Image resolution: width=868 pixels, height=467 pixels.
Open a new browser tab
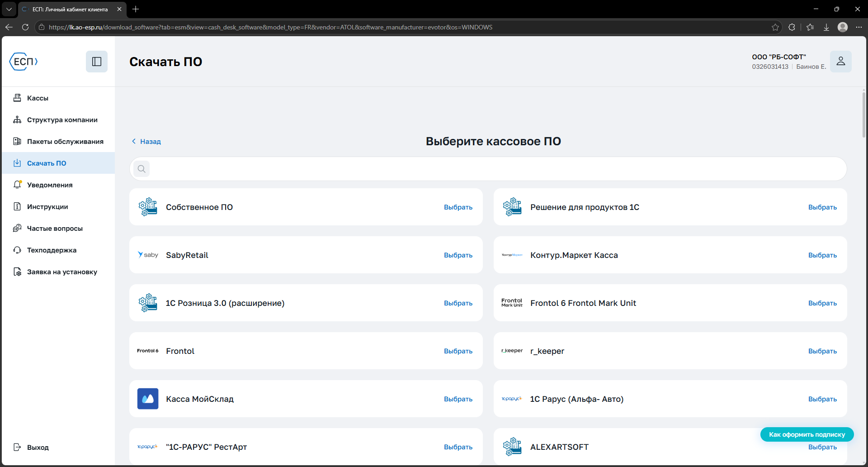tap(136, 9)
